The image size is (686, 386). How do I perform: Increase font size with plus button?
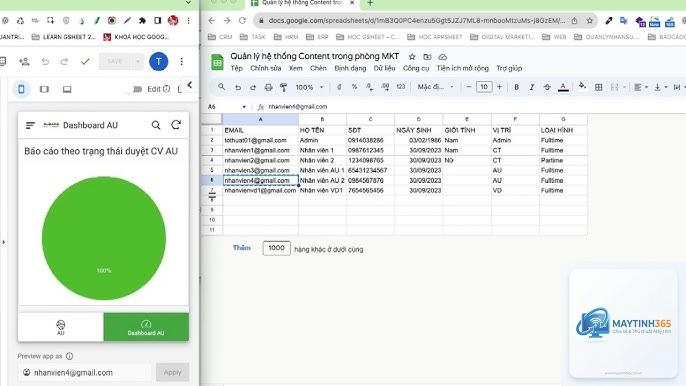[x=500, y=87]
